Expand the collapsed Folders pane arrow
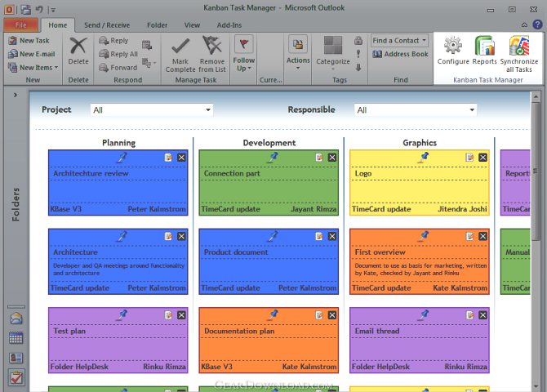Image resolution: width=547 pixels, height=392 pixels. [x=16, y=95]
